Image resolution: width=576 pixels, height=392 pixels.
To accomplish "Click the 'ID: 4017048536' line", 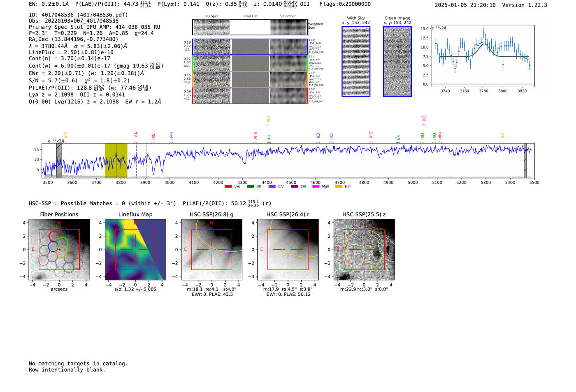I will click(x=78, y=15).
